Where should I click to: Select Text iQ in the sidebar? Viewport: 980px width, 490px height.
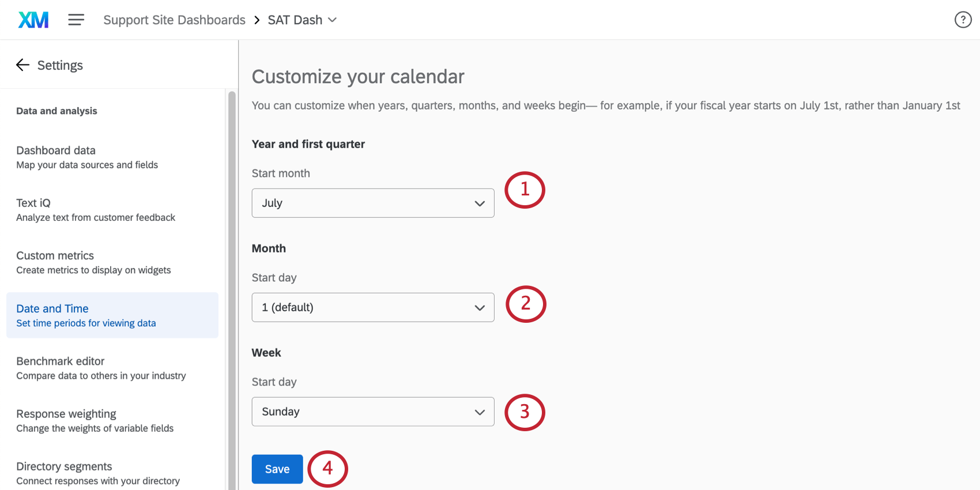33,203
